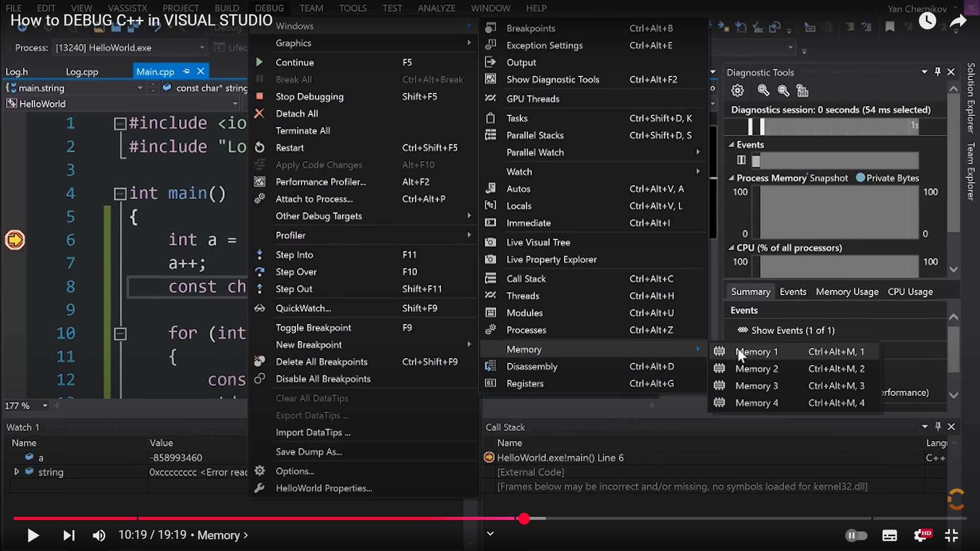Open the Diagnostic Tools settings gear
Viewport: 980px width, 551px height.
(x=737, y=90)
